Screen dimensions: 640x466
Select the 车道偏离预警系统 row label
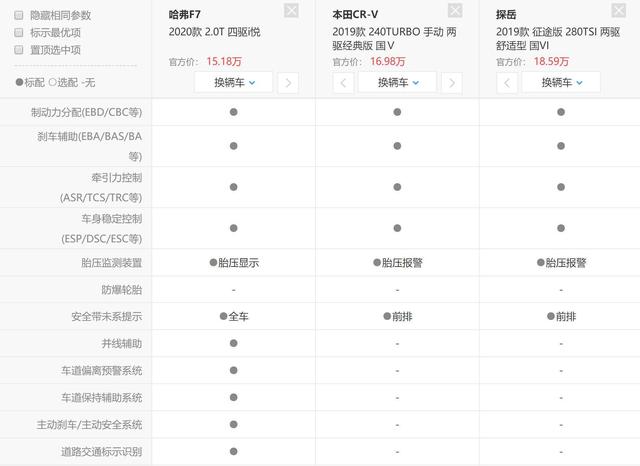click(x=102, y=371)
